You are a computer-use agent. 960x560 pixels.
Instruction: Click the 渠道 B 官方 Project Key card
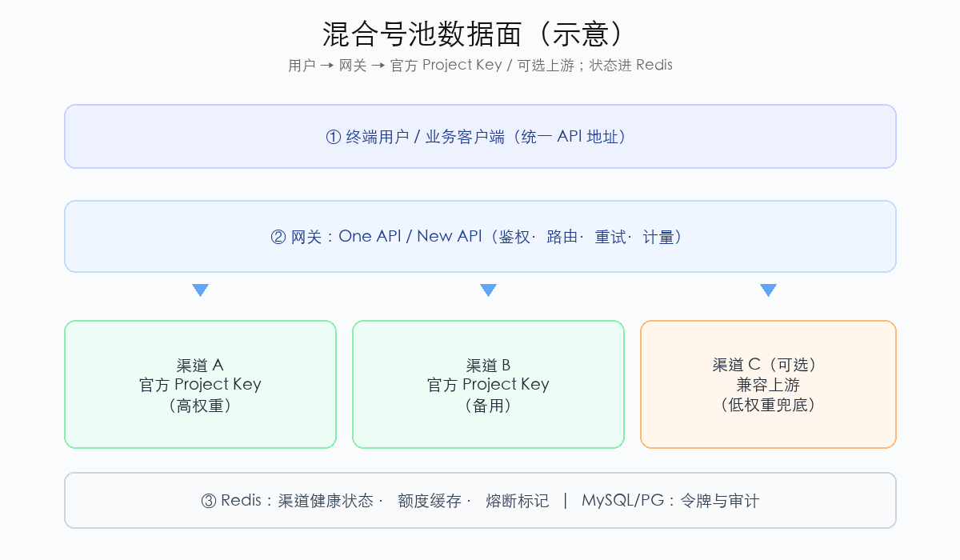click(x=488, y=385)
